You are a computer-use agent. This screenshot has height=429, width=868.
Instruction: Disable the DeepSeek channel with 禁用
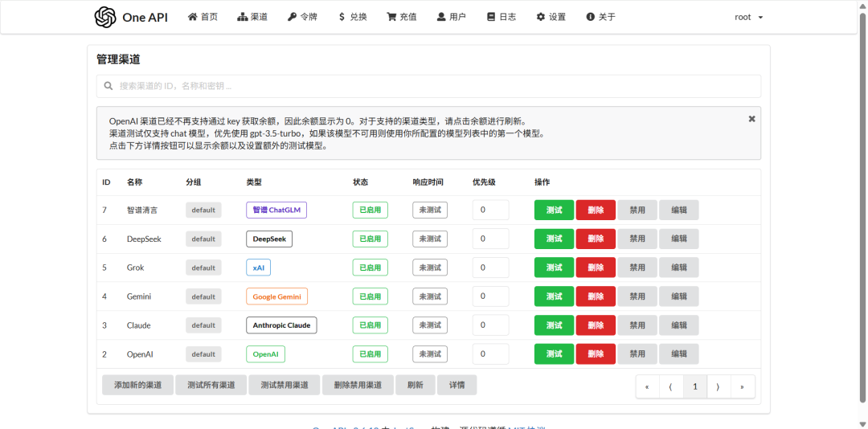pyautogui.click(x=637, y=239)
